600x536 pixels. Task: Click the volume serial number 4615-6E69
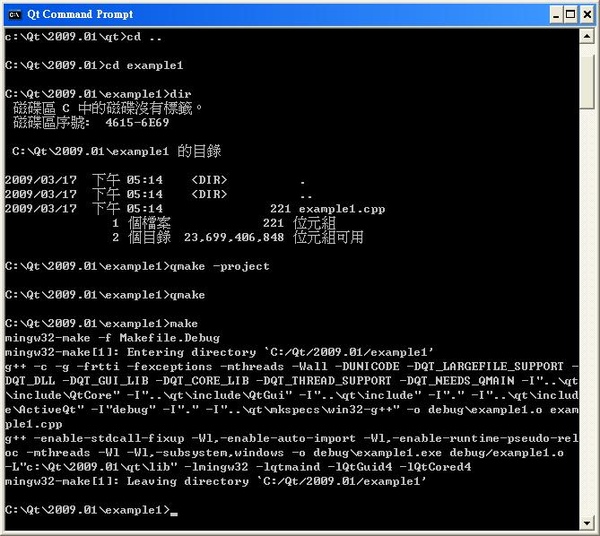pyautogui.click(x=137, y=123)
